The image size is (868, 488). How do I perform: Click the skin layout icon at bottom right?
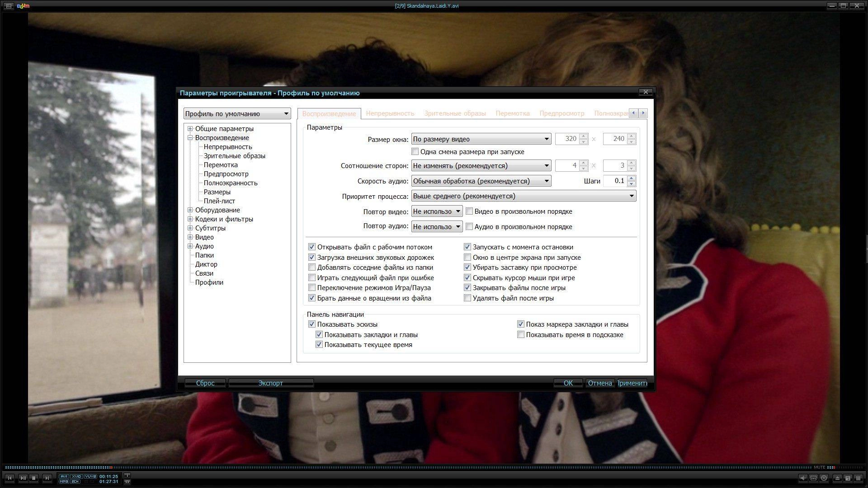click(x=848, y=478)
